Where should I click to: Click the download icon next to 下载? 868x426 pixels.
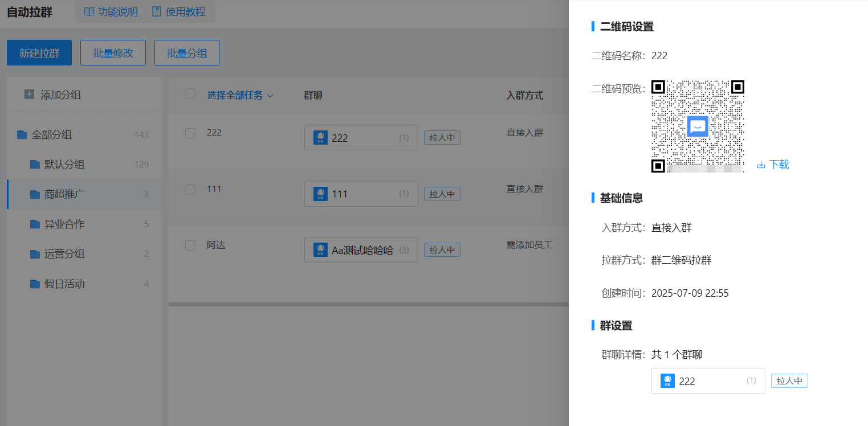tap(761, 165)
